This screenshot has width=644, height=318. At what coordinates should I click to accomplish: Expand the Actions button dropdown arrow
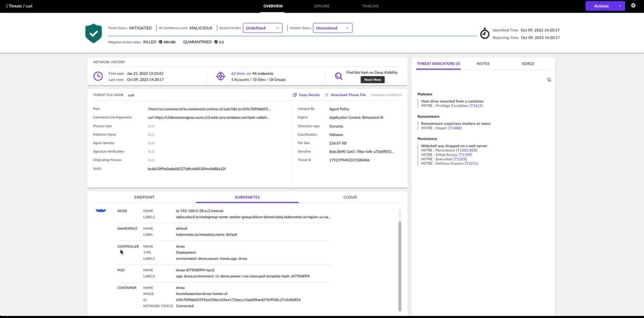[x=619, y=6]
